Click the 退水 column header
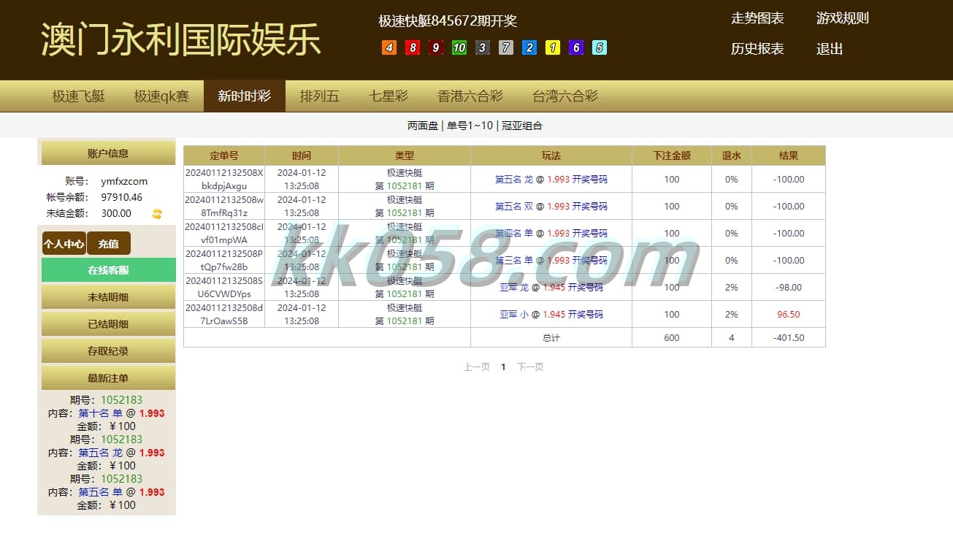953x560 pixels. click(732, 156)
